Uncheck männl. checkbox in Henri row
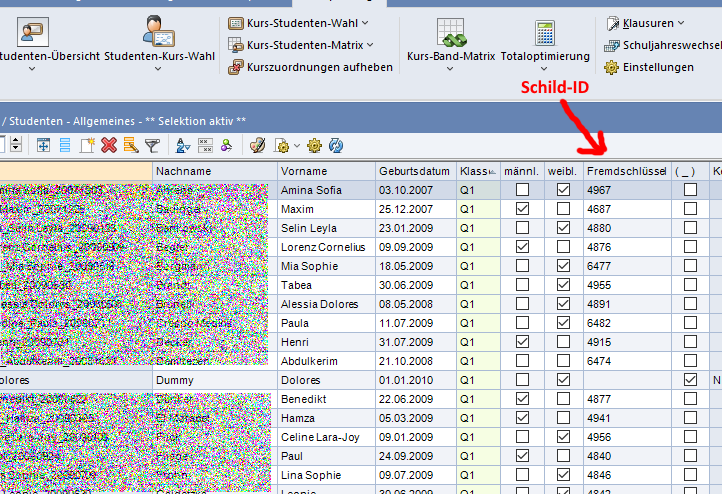 (x=522, y=342)
